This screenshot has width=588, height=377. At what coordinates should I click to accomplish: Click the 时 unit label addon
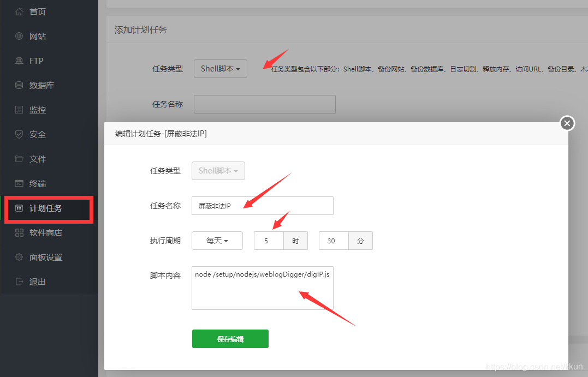pos(295,241)
